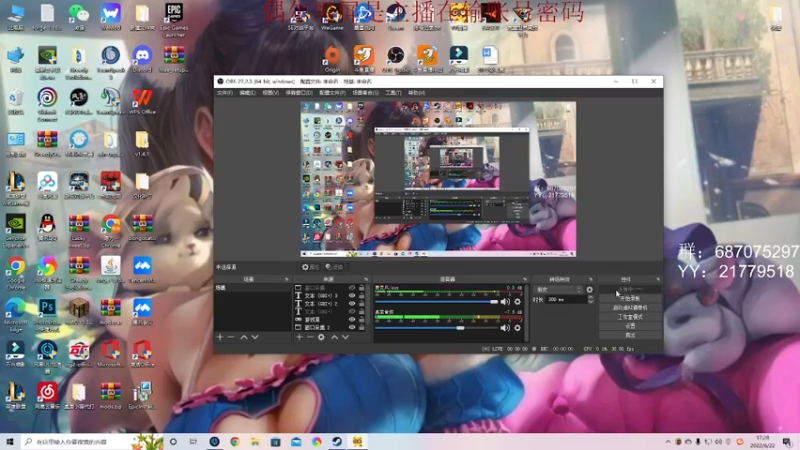800x450 pixels.
Task: Open the Scene Collection menu in OBS
Action: (365, 93)
